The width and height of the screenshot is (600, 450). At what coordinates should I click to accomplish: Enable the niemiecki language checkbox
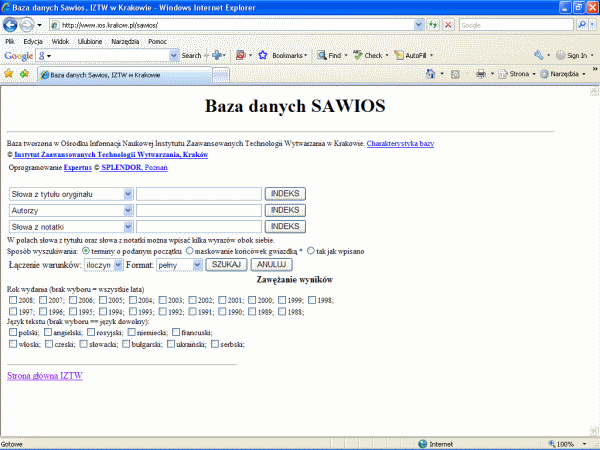pyautogui.click(x=132, y=332)
